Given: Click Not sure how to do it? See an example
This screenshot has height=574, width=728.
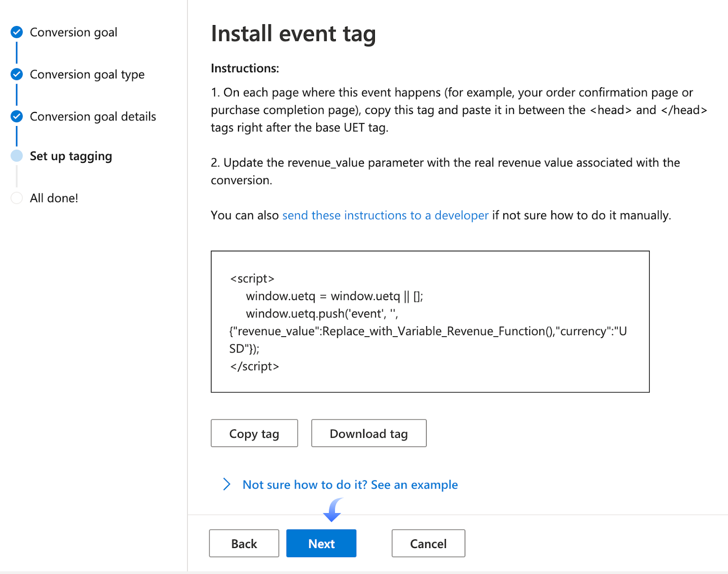Looking at the screenshot, I should (x=350, y=484).
